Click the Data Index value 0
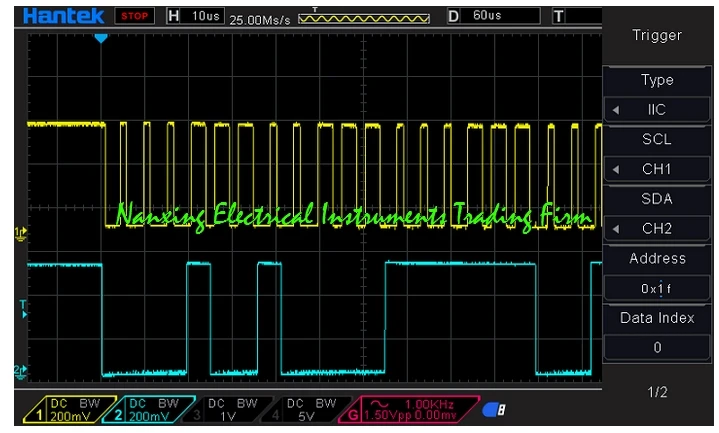The height and width of the screenshot is (433, 719). tap(657, 348)
